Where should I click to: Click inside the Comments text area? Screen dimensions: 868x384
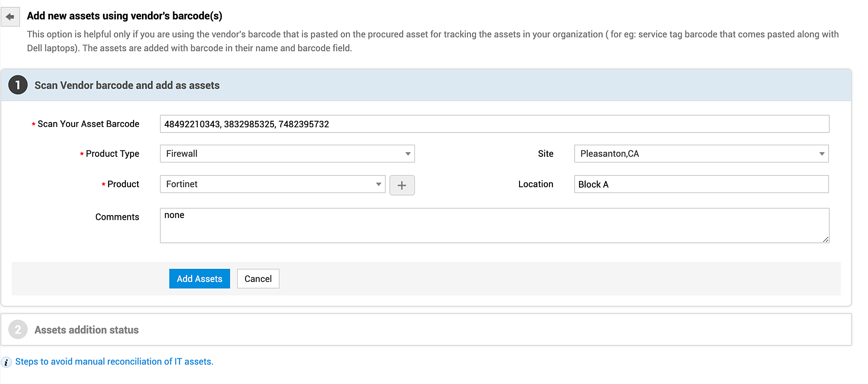pos(494,225)
